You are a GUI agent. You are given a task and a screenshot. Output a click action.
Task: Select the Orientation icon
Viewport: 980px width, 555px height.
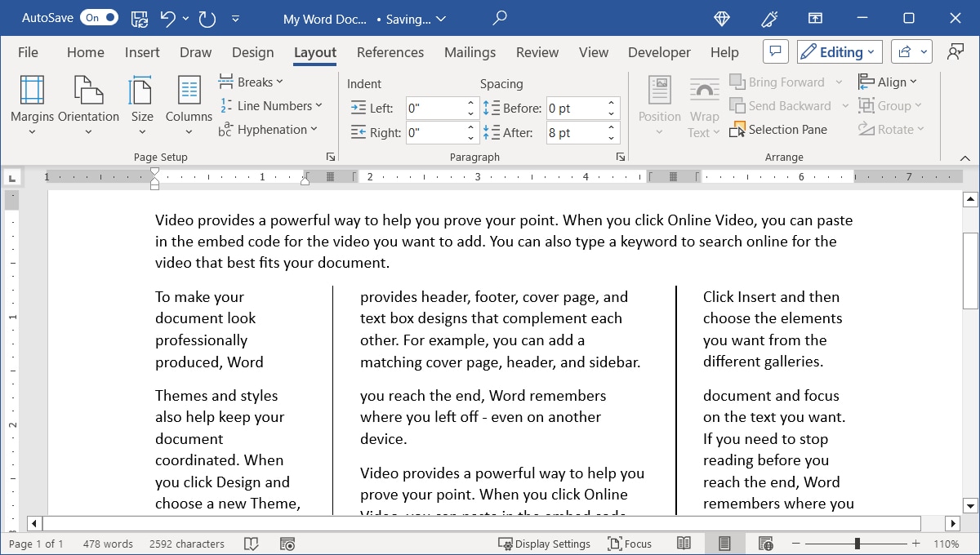point(88,102)
